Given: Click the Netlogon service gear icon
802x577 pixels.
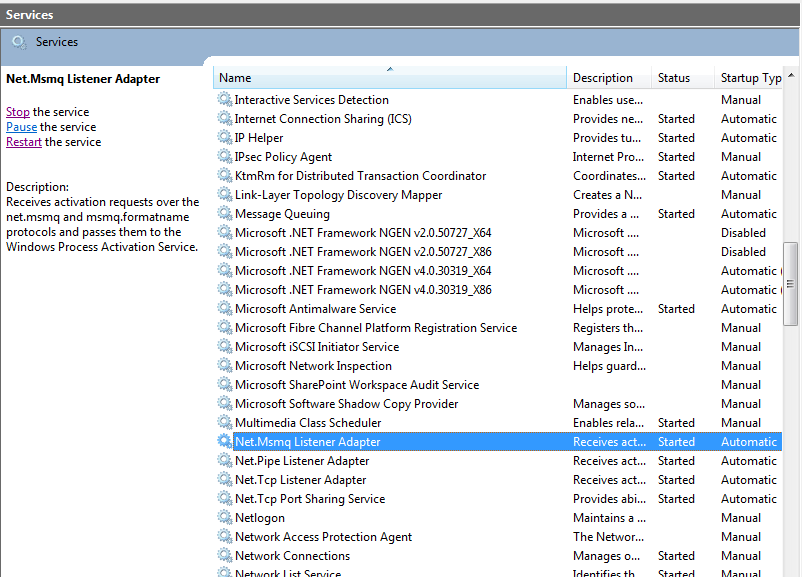Looking at the screenshot, I should tap(224, 517).
